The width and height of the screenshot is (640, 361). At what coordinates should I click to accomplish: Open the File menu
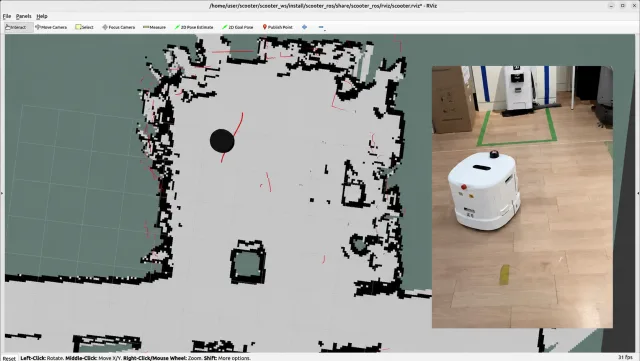coord(7,16)
